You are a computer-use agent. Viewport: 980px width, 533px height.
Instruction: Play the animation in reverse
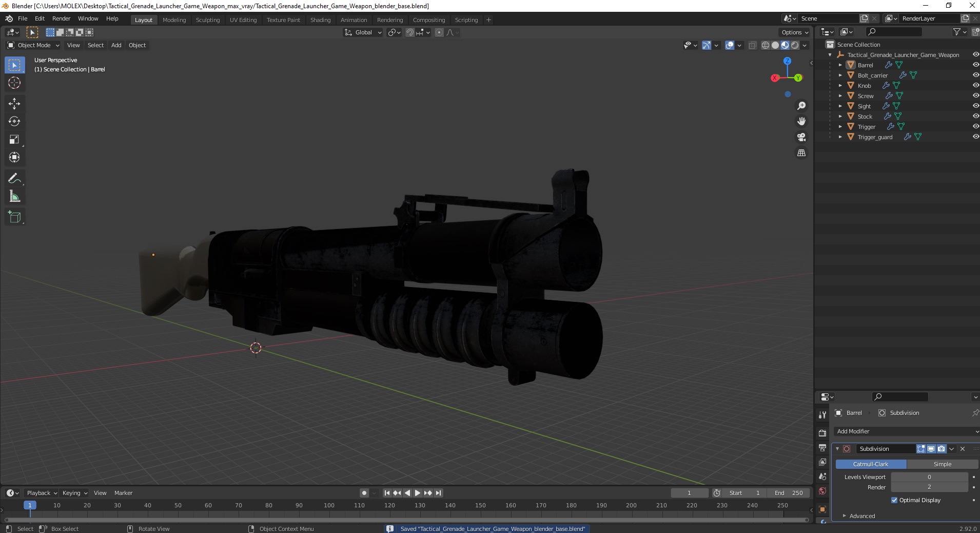[407, 493]
